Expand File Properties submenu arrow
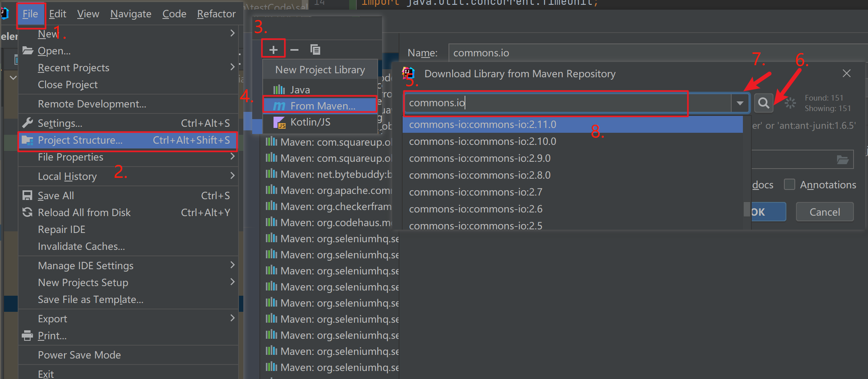Screen dimensions: 868x379 (232, 156)
